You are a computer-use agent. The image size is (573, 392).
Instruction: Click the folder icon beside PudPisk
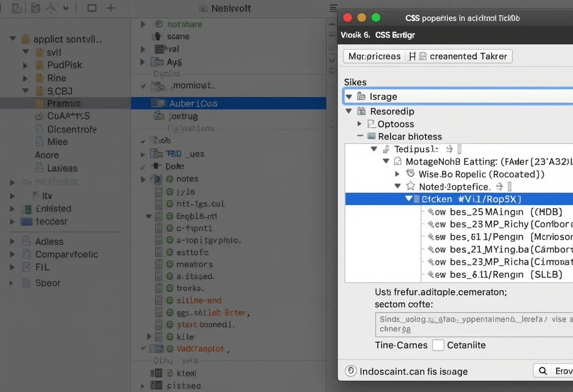(x=40, y=65)
